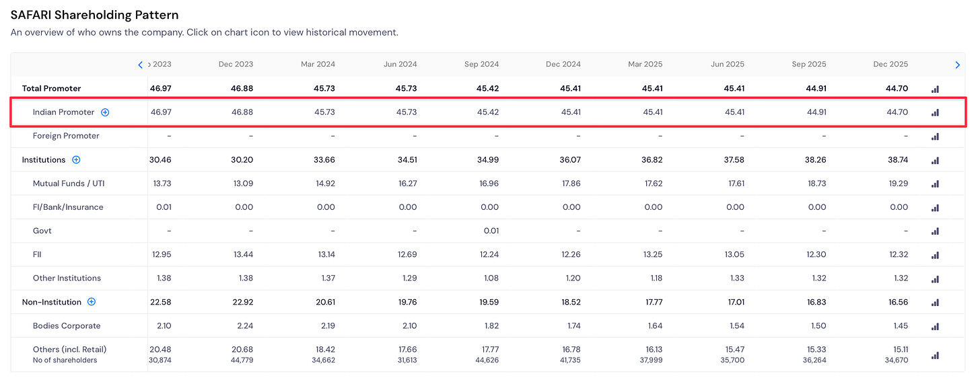Screen dimensions: 980x390
Task: Click the Indian Promoter row label
Action: click(63, 112)
